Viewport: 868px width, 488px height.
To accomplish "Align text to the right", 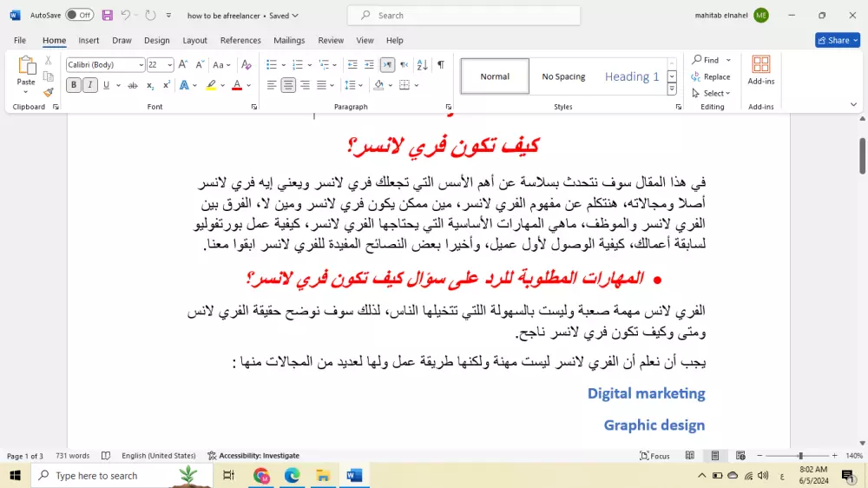I will tap(305, 85).
